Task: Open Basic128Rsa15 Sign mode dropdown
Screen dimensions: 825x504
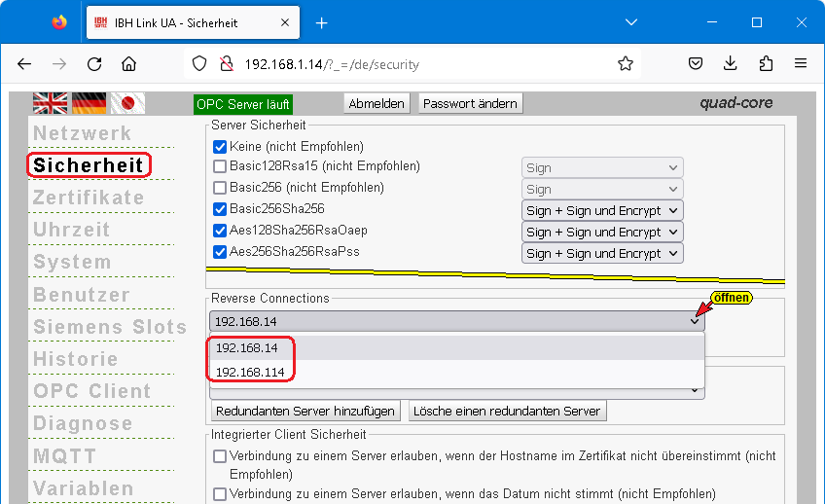Action: coord(602,167)
